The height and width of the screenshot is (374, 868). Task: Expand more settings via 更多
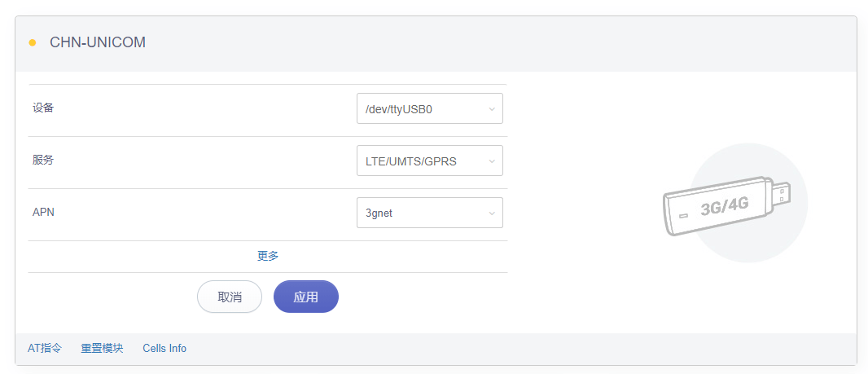coord(268,256)
